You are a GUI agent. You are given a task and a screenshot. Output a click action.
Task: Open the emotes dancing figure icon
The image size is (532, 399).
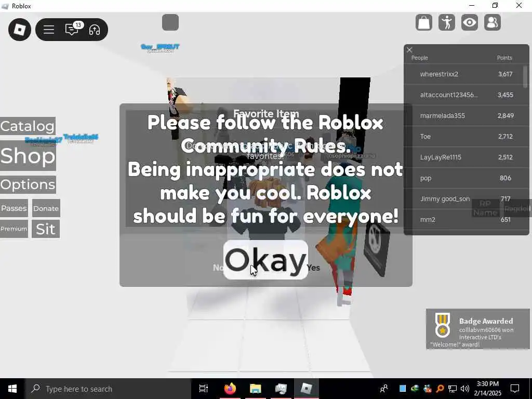pyautogui.click(x=446, y=22)
